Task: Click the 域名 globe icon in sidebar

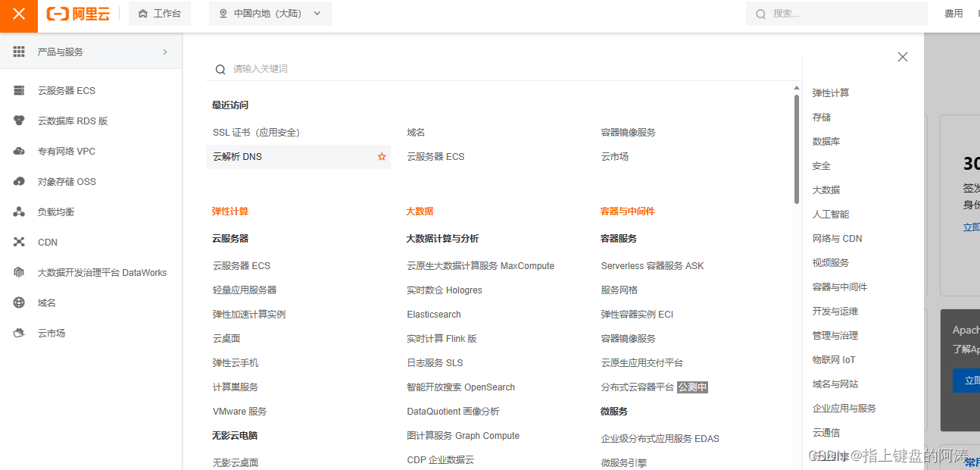Action: point(20,302)
